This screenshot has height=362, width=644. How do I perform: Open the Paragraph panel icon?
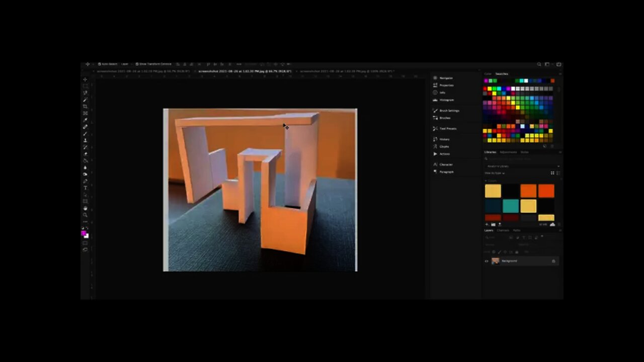pyautogui.click(x=435, y=172)
